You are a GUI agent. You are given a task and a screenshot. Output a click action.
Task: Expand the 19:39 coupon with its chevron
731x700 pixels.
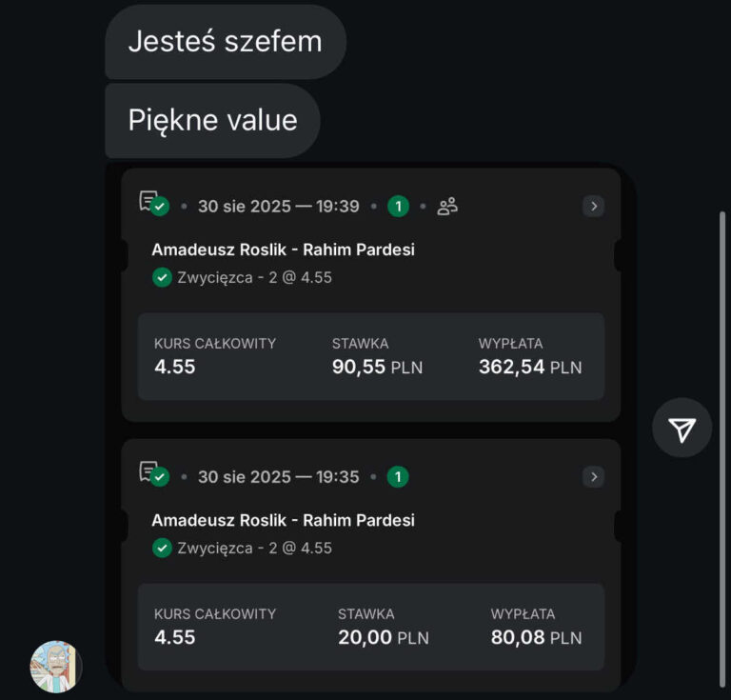(x=593, y=206)
